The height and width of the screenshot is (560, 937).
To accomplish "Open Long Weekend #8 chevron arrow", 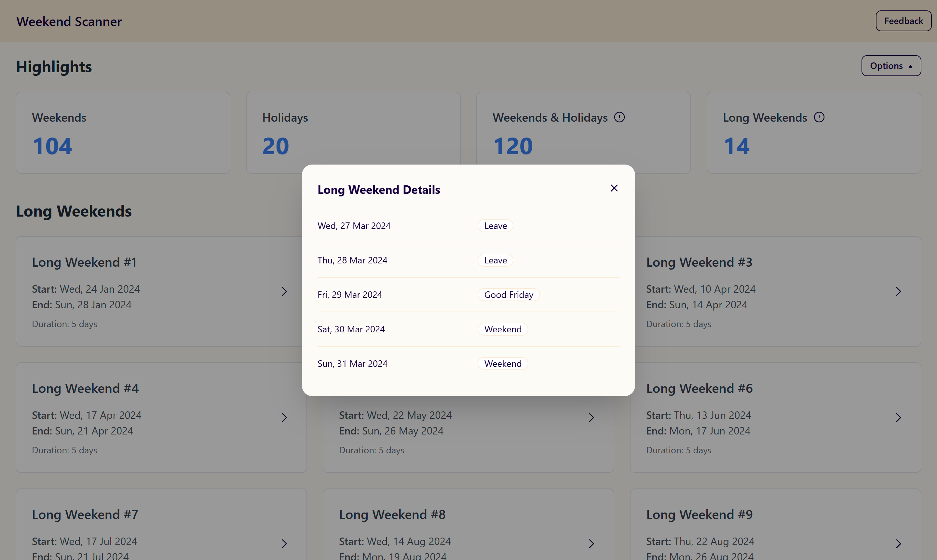I will pyautogui.click(x=591, y=543).
